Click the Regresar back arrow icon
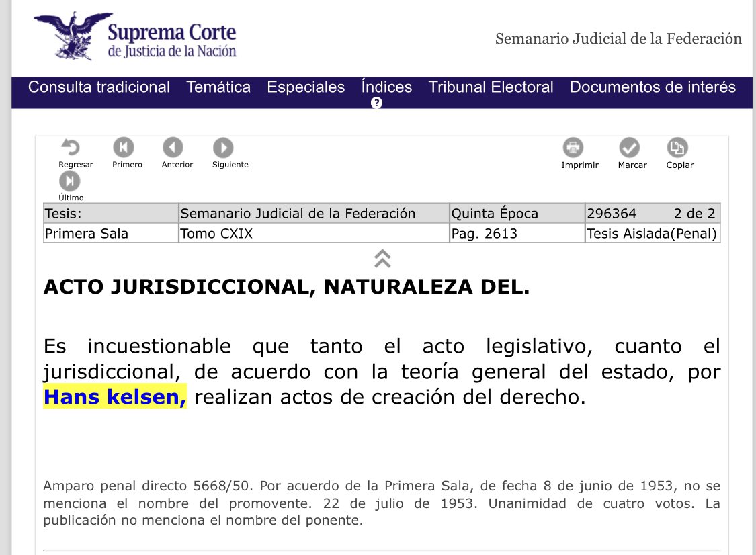 coord(71,147)
